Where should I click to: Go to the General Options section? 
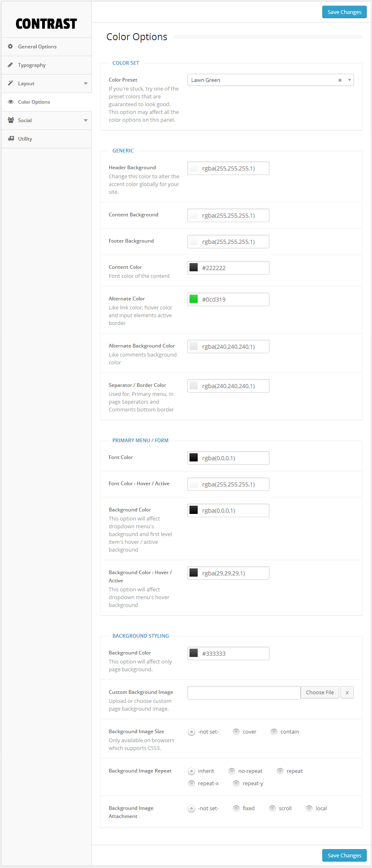37,47
